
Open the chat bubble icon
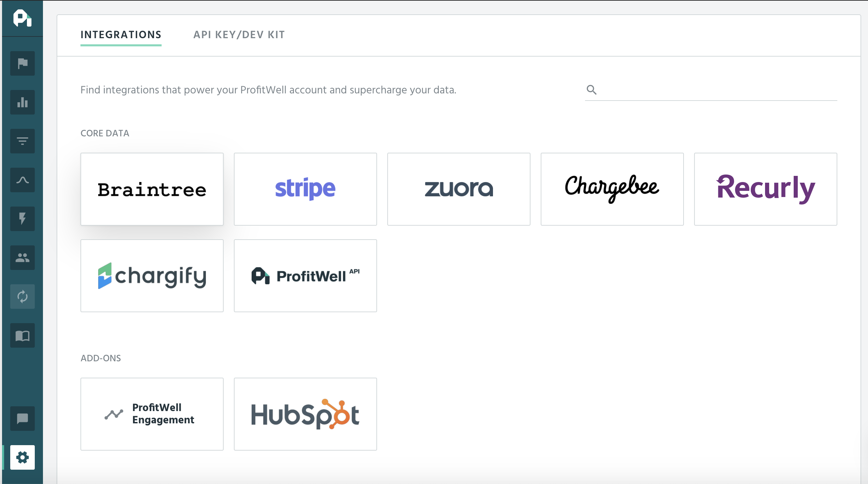pos(23,419)
